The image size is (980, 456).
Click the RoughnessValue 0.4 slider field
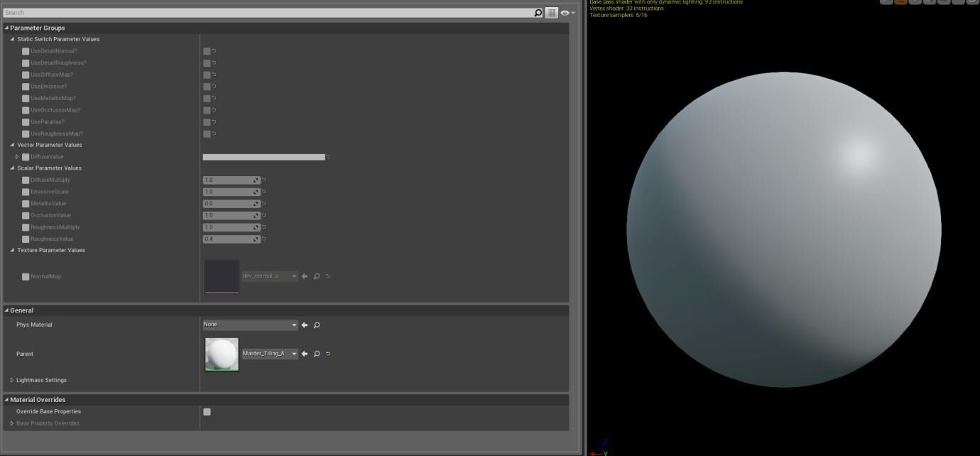pyautogui.click(x=231, y=239)
